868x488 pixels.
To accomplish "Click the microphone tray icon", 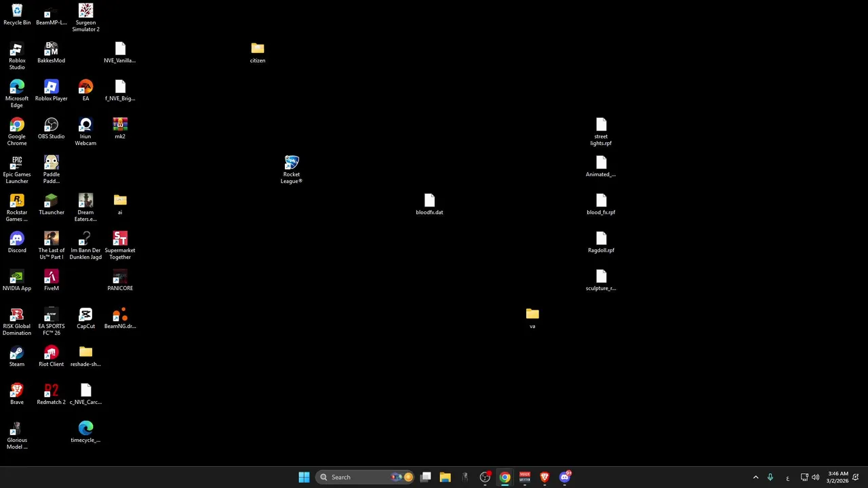I will 770,477.
